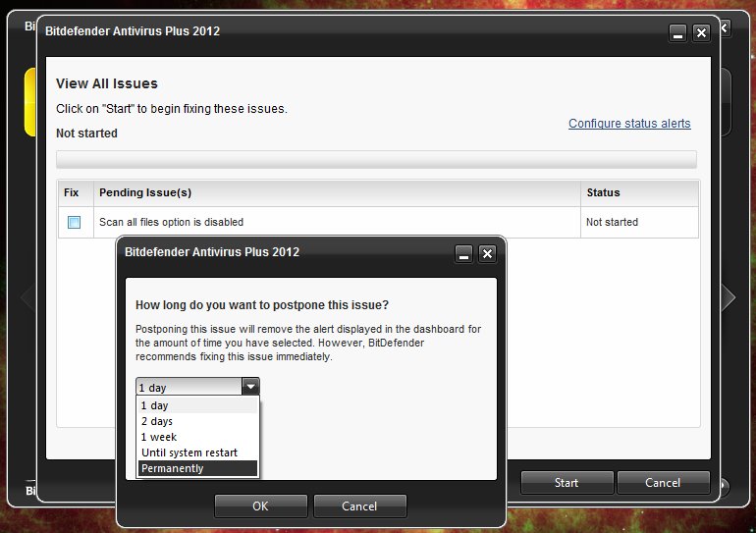Click the Pending Issue(s) column header
The width and height of the screenshot is (756, 533).
pos(337,192)
